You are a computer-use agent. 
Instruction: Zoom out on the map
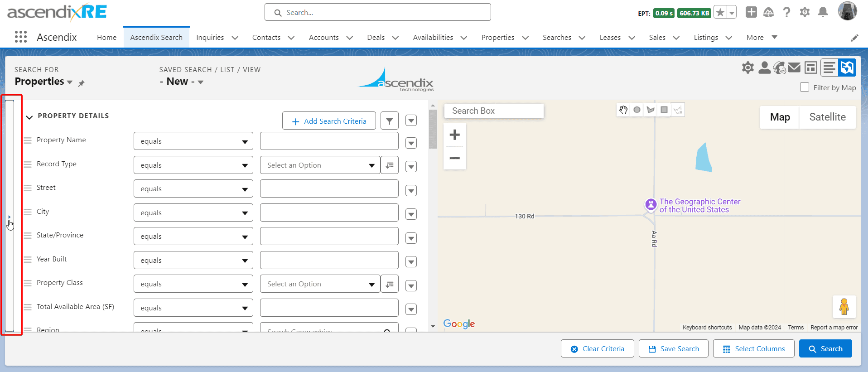pyautogui.click(x=455, y=158)
